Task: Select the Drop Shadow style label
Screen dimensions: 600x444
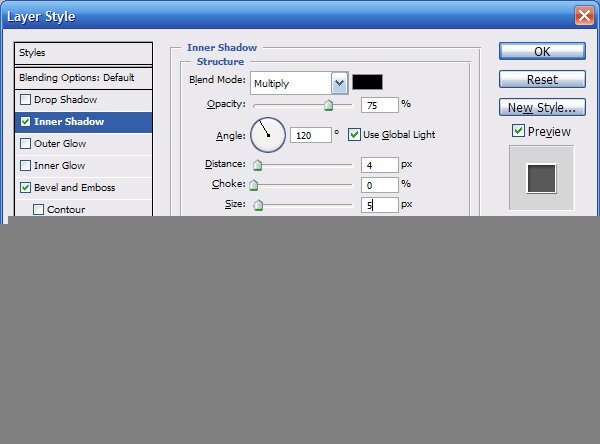Action: point(65,100)
